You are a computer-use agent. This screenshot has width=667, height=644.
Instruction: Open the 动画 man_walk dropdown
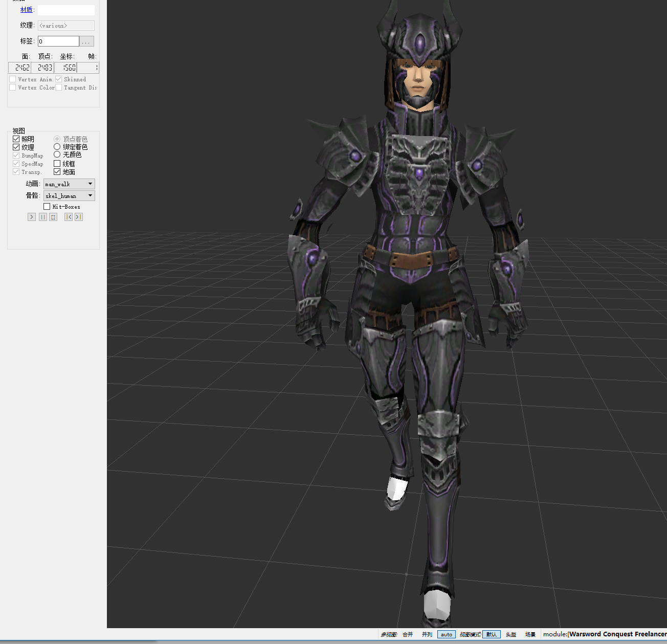coord(69,184)
